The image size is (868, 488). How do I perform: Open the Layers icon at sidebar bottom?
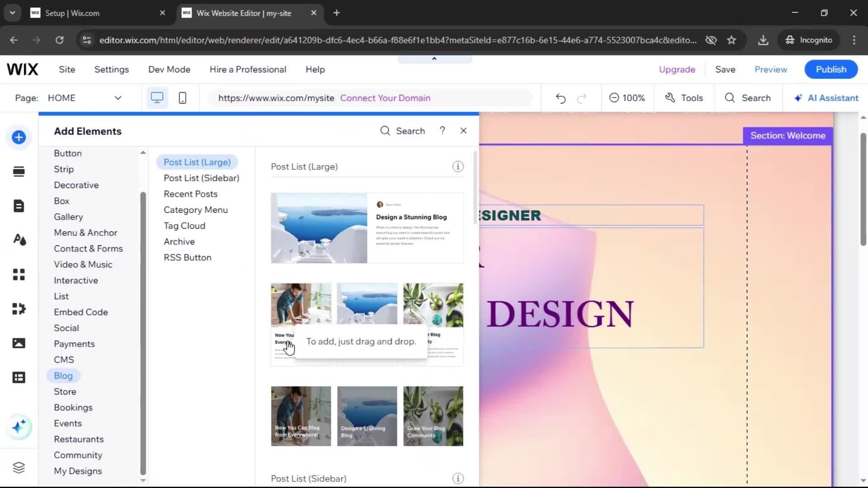point(19,468)
